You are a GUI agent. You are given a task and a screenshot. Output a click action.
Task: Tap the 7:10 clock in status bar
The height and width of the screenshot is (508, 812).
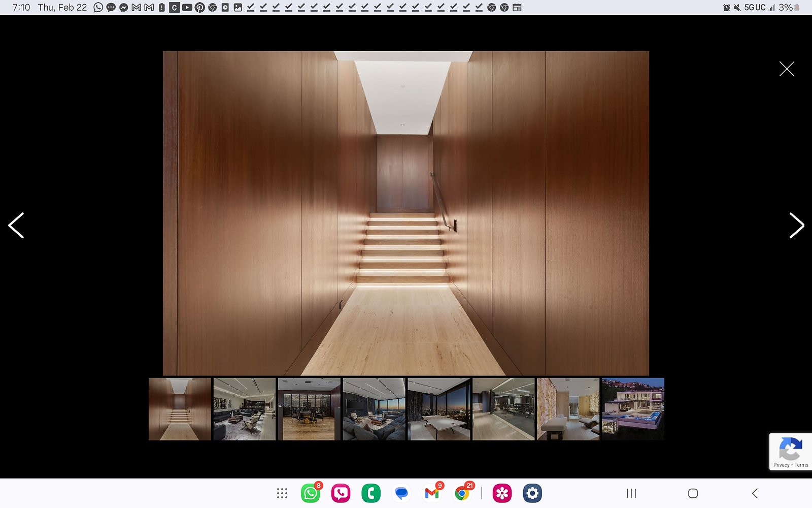(x=21, y=8)
